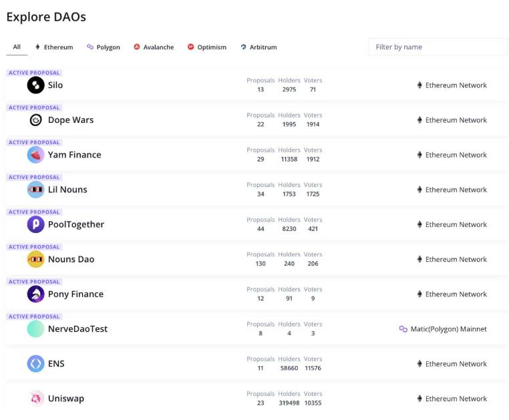Click the ENS blue diamond logo
The image size is (509, 420).
tap(35, 364)
